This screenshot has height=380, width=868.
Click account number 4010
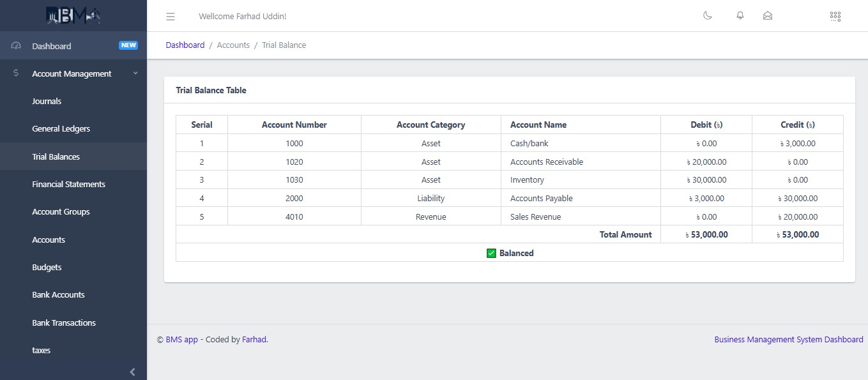pos(294,217)
